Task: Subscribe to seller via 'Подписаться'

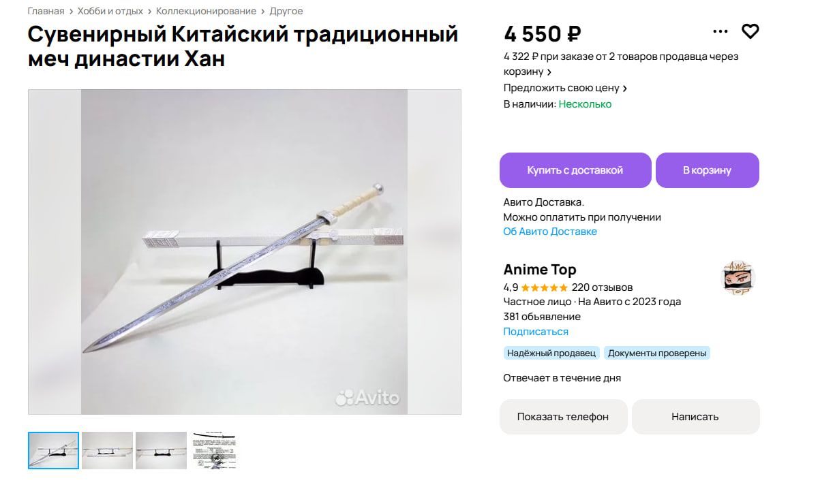Action: [x=536, y=332]
